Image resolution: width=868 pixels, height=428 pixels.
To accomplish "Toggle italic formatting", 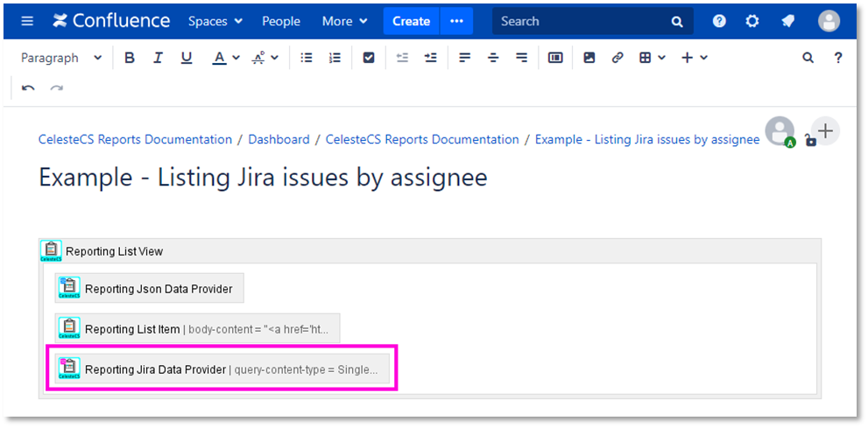I will coord(158,58).
